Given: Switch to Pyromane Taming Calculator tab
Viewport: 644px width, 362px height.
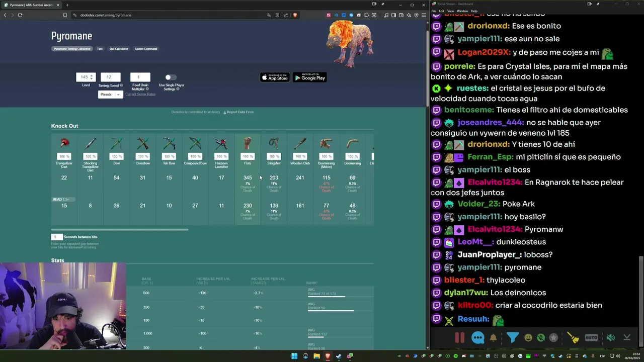Looking at the screenshot, I should click(x=72, y=49).
